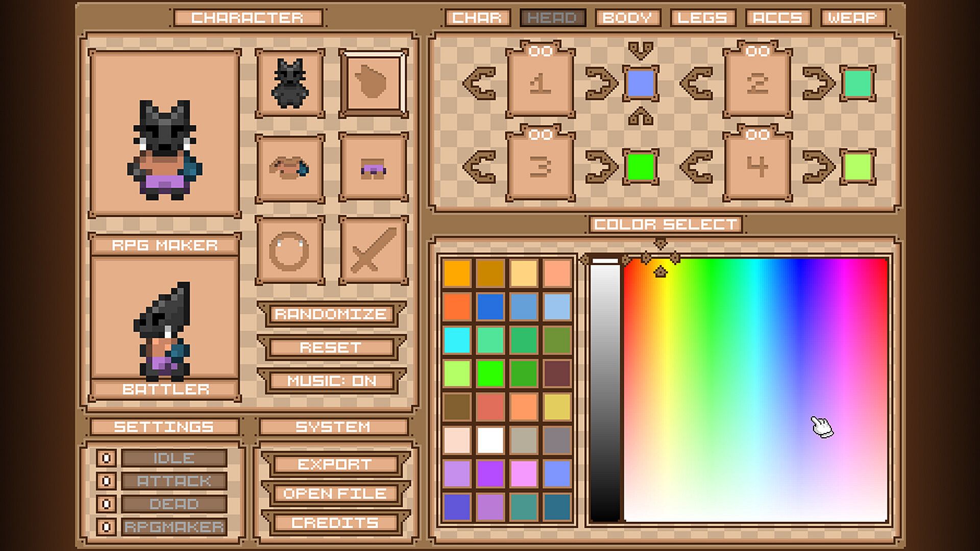This screenshot has width=980, height=551.
Task: Switch to the BODY tab
Action: click(627, 18)
